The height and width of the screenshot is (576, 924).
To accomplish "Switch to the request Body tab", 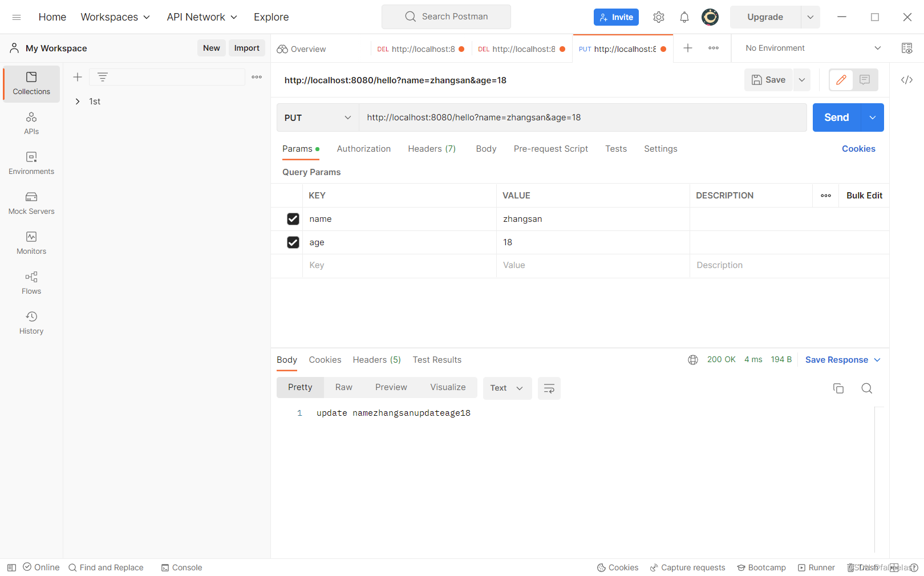I will tap(486, 149).
